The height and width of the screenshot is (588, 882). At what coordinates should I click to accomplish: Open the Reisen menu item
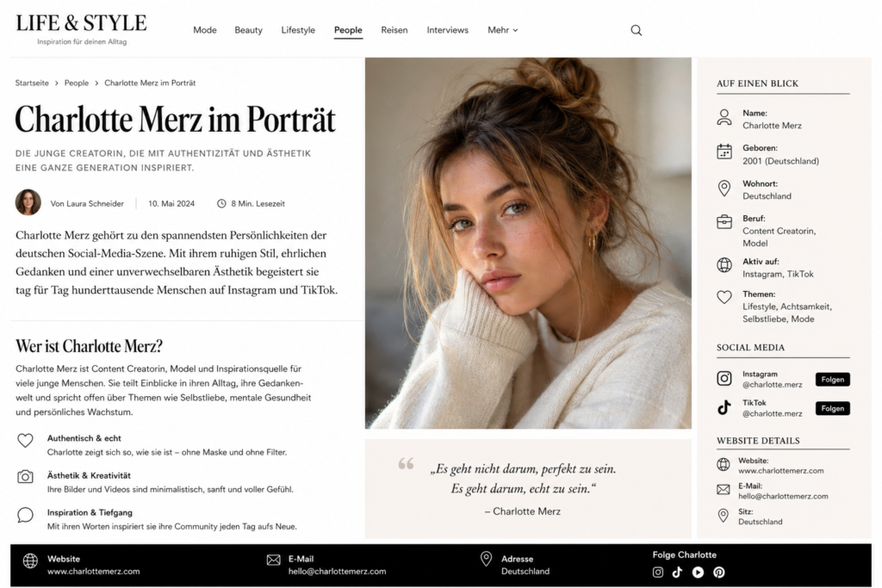pos(394,30)
